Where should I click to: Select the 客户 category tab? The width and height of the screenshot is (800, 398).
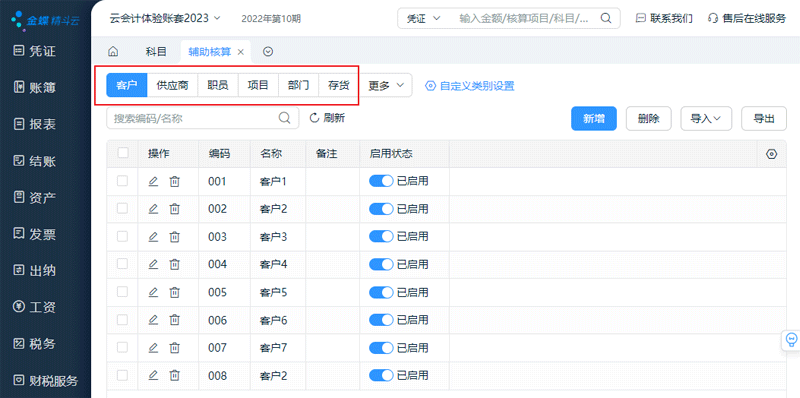(127, 86)
